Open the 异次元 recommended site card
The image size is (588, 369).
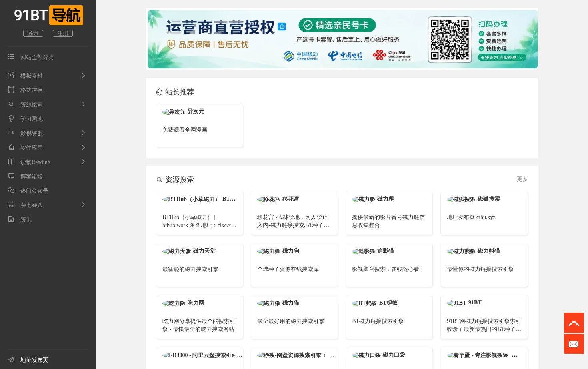(200, 126)
